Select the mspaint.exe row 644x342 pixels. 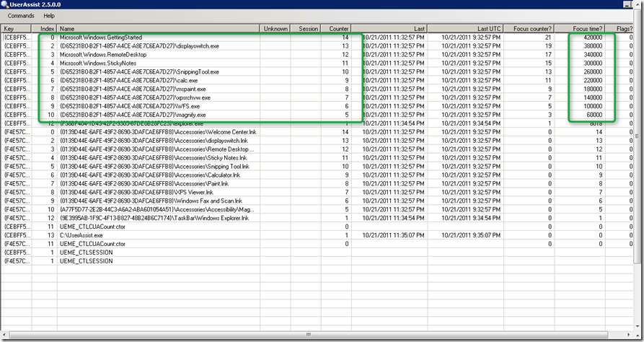coord(317,89)
